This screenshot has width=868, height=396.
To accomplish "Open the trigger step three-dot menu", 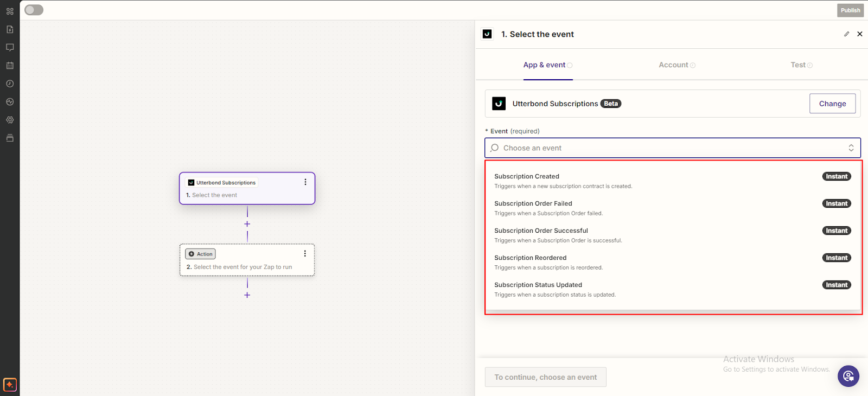I will click(305, 182).
